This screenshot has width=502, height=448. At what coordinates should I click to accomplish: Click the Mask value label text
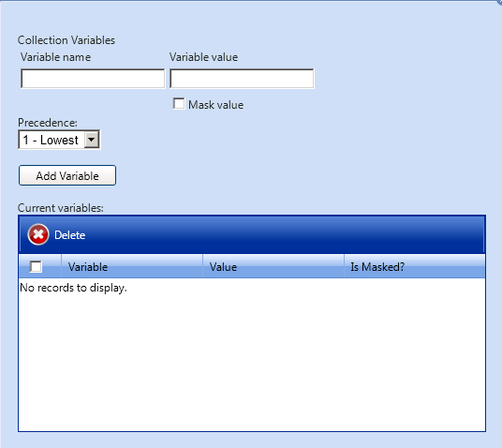pos(215,105)
